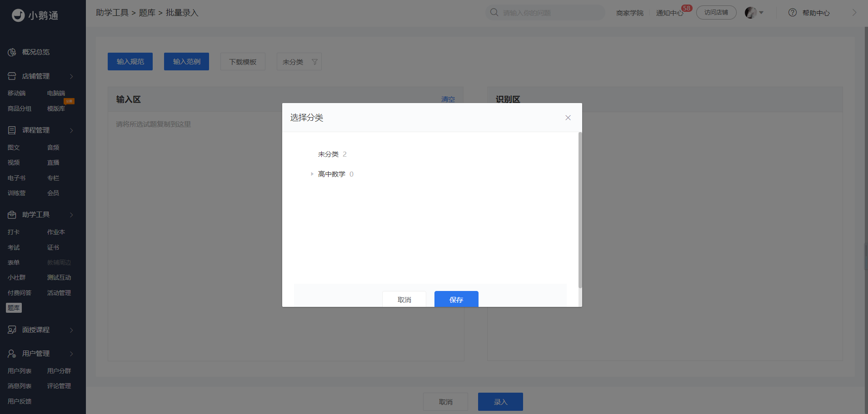
Task: Click the 助学工具 toolbox icon
Action: coord(12,215)
